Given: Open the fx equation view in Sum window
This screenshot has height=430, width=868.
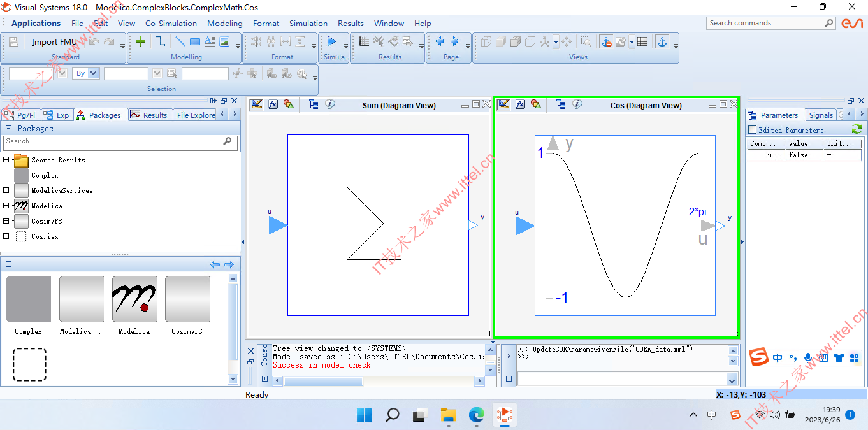Looking at the screenshot, I should (273, 104).
